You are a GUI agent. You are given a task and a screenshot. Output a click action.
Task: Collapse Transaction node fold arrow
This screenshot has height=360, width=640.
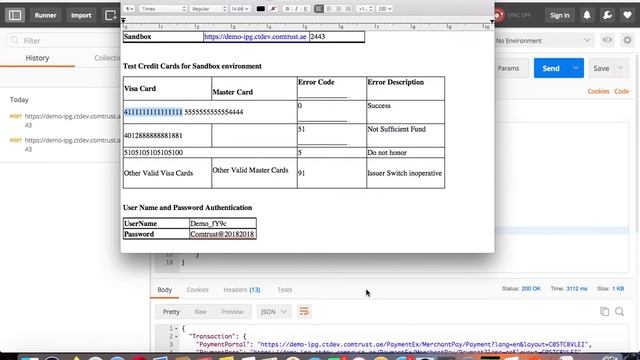[x=176, y=337]
